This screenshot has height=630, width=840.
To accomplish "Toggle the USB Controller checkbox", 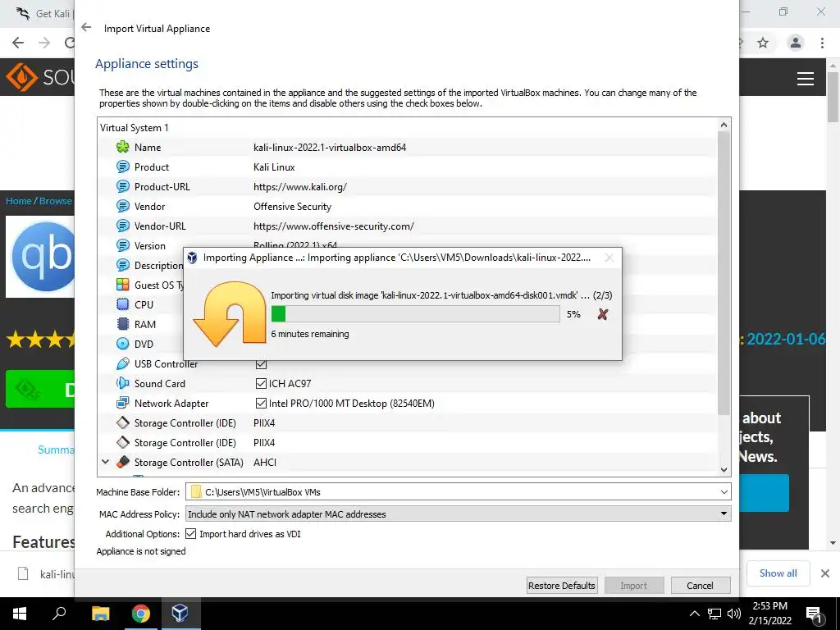I will pos(262,363).
